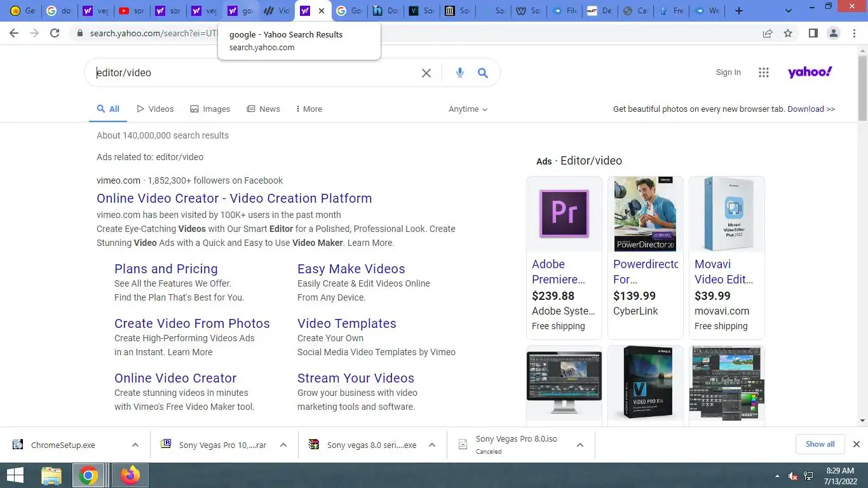
Task: Open File Explorer from taskbar
Action: 51,475
